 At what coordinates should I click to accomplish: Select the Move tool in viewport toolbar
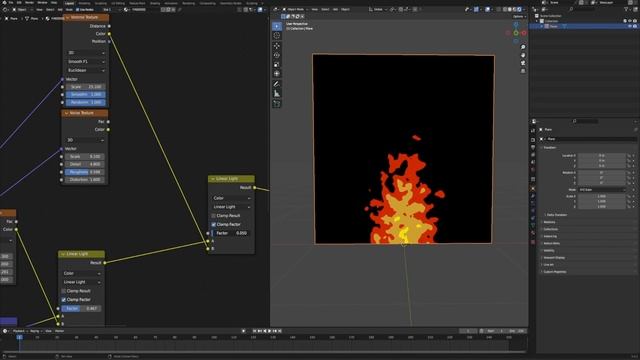tap(277, 46)
